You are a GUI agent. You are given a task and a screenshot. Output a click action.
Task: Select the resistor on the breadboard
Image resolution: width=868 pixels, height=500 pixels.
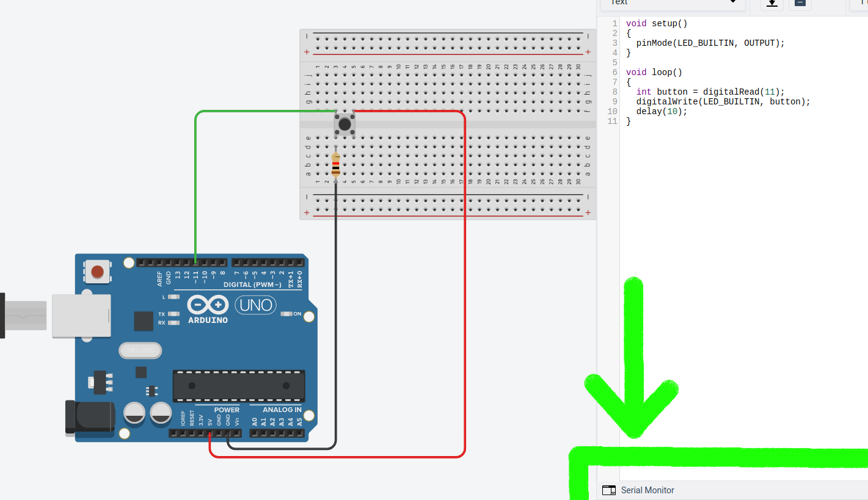pos(335,165)
